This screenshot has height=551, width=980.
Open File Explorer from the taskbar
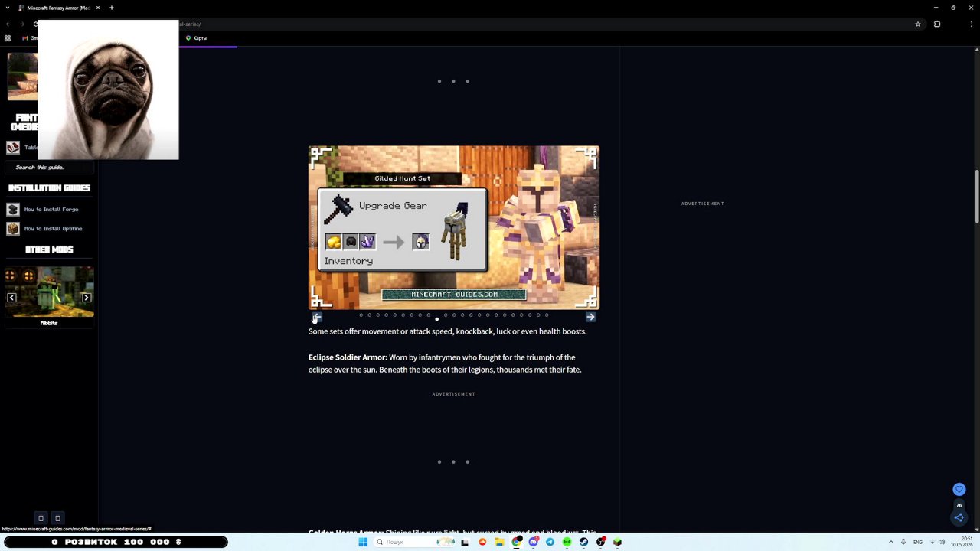tap(499, 542)
